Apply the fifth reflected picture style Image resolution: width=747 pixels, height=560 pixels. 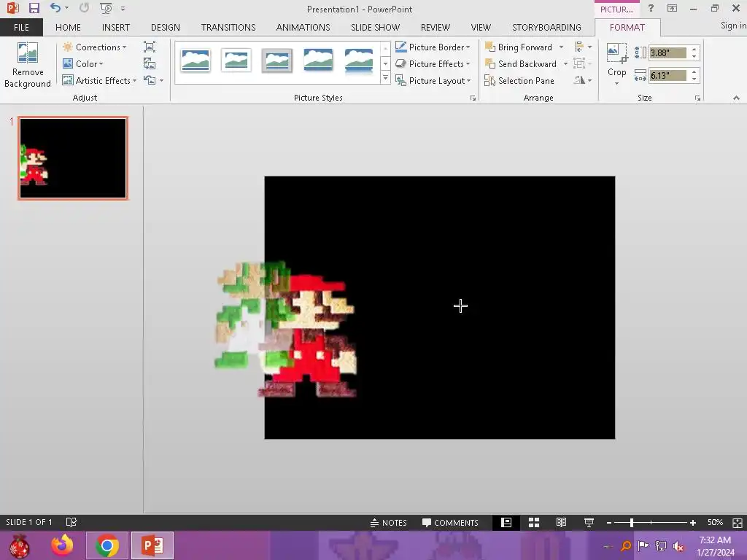pyautogui.click(x=359, y=61)
